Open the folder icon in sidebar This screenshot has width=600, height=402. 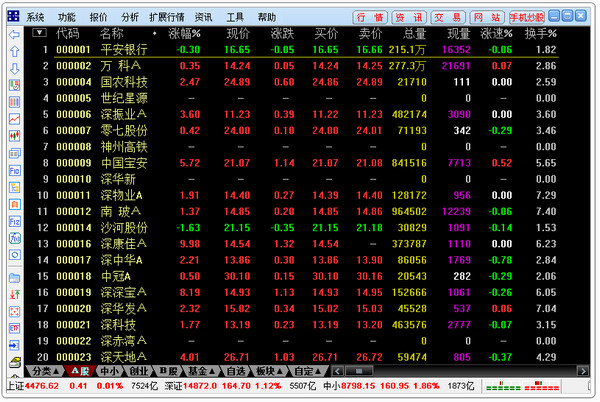pos(15,278)
